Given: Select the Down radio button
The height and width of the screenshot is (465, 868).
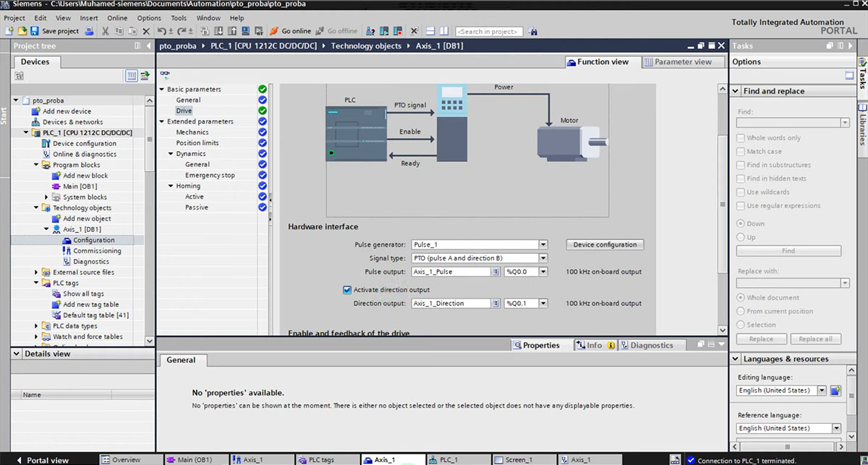Looking at the screenshot, I should click(741, 223).
